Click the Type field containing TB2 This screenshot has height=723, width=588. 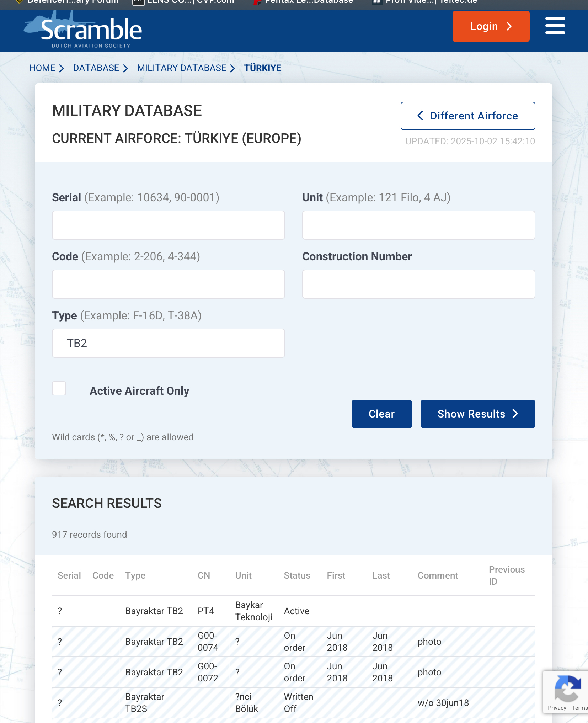click(x=168, y=343)
